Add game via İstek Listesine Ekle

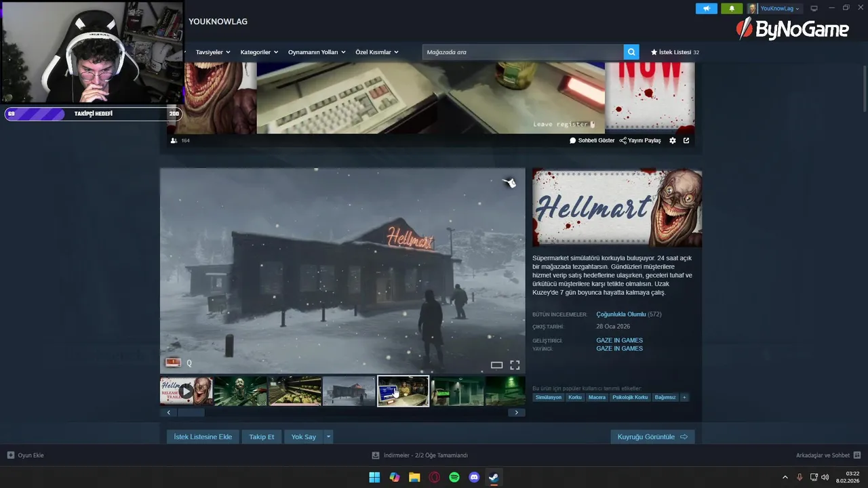(x=203, y=436)
